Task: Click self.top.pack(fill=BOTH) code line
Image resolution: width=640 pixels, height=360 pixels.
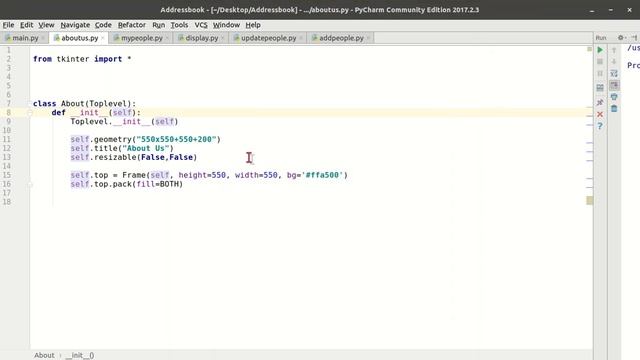Action: (x=127, y=184)
